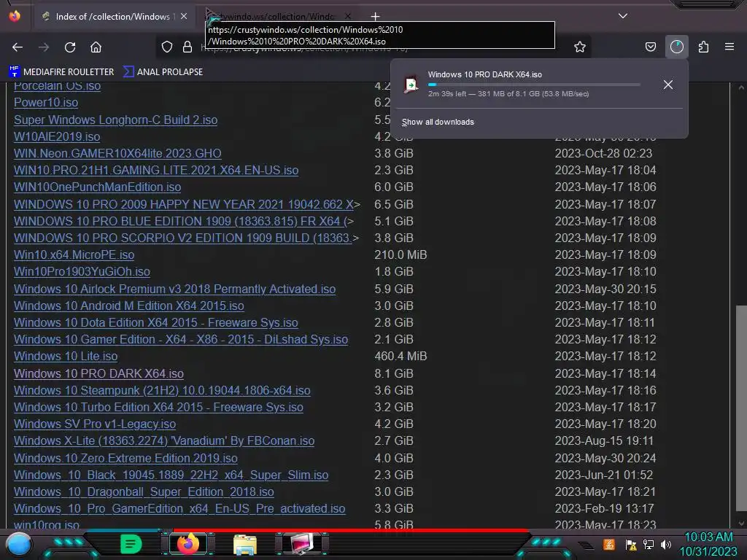Download WIN10OnePunchManEdition.iso

tap(97, 187)
